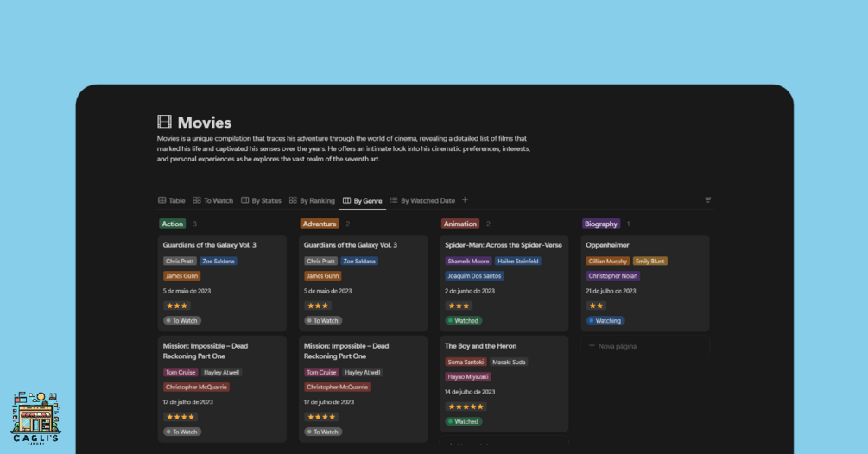Open the filter icon at right of view tabs

pyautogui.click(x=707, y=200)
